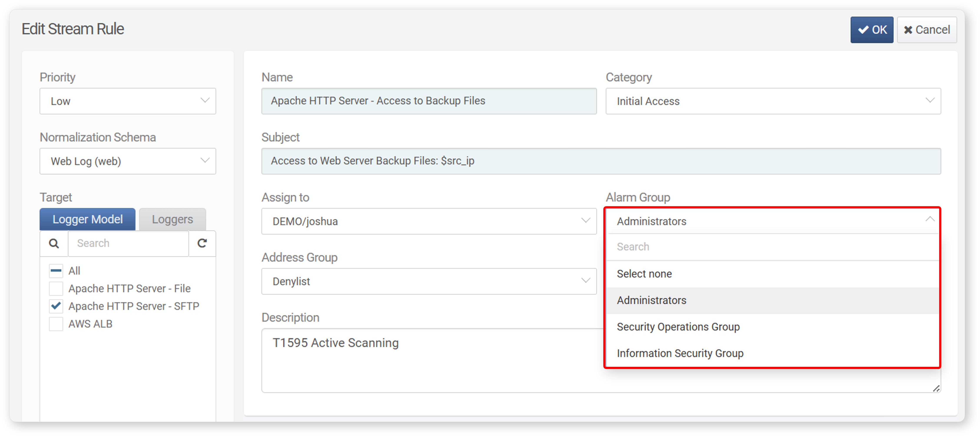Switch to the Logger Model tab
Viewport: 980px width, 437px height.
(87, 219)
